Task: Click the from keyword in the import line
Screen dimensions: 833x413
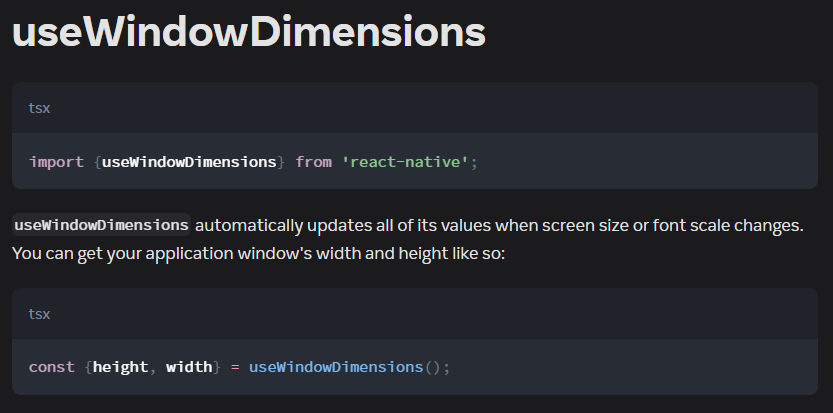Action: [x=313, y=161]
